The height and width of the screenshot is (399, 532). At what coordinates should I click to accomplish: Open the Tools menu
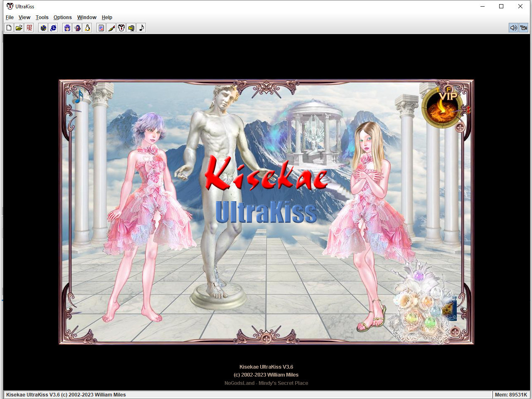point(42,17)
